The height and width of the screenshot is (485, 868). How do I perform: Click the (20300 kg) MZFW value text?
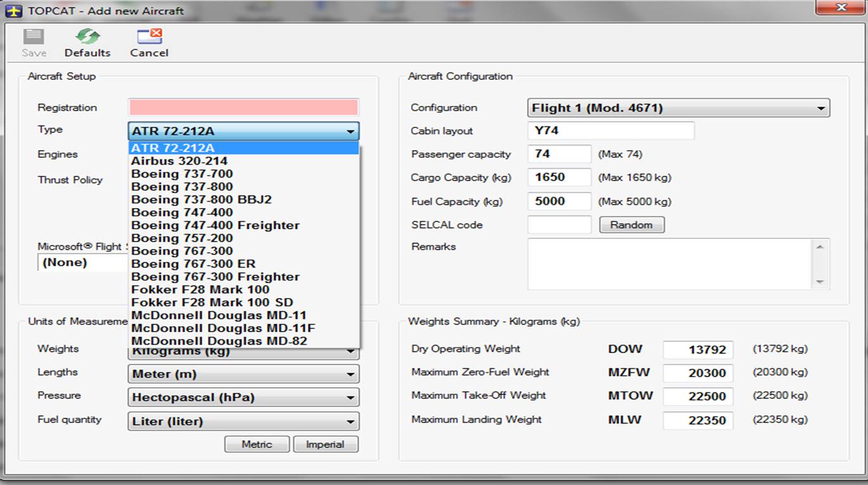781,372
